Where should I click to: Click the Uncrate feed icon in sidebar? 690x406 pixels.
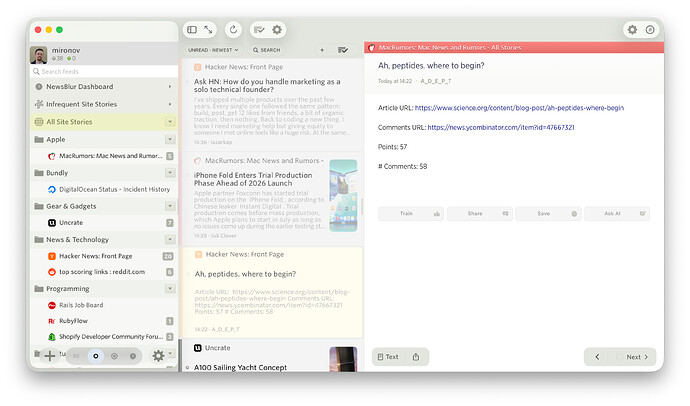click(51, 223)
